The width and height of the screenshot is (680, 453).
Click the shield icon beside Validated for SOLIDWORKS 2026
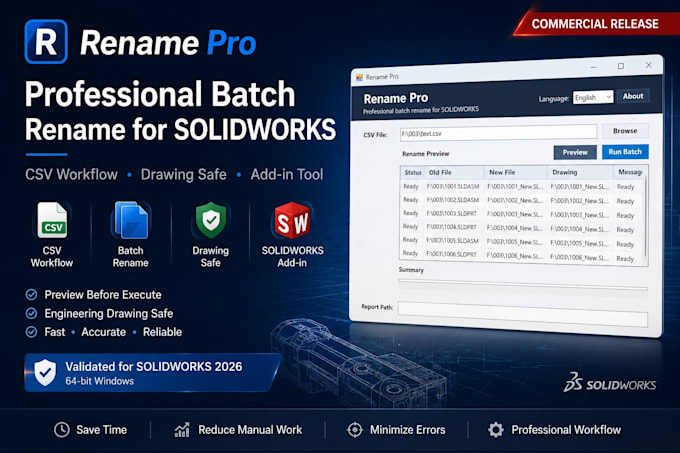[45, 372]
